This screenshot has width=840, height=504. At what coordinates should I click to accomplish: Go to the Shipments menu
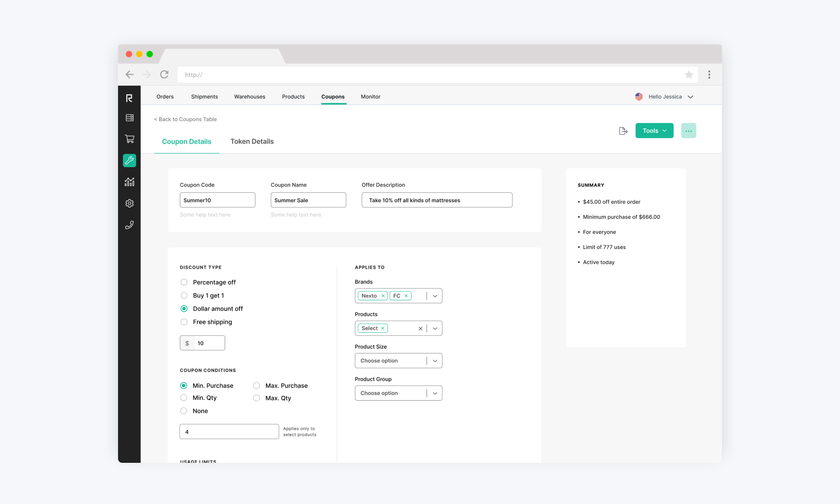(x=205, y=97)
